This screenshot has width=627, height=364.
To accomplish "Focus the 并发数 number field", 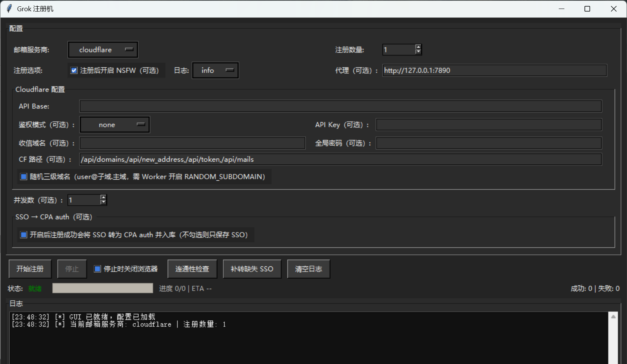I will [84, 200].
